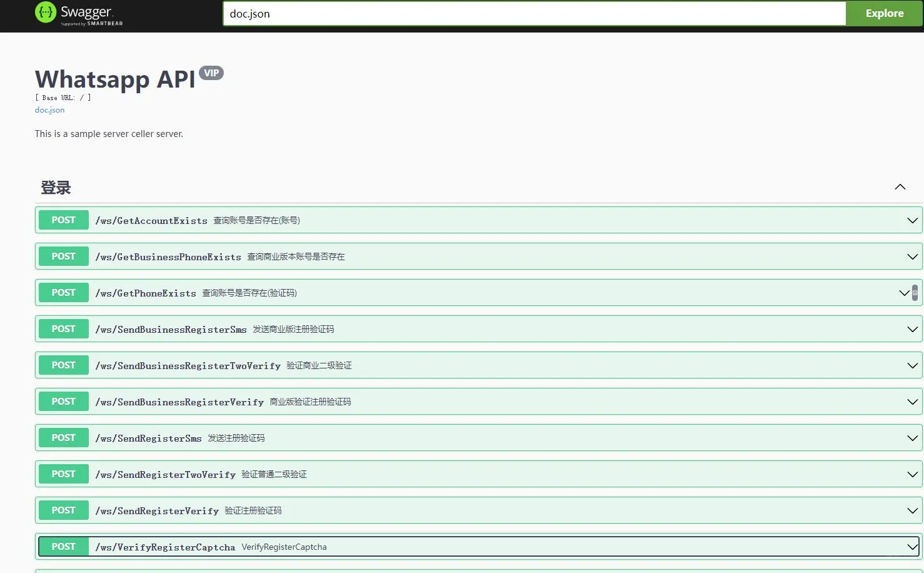Expand the /ws/SendRegisterSms chevron
Screen dimensions: 924x573
tap(912, 438)
